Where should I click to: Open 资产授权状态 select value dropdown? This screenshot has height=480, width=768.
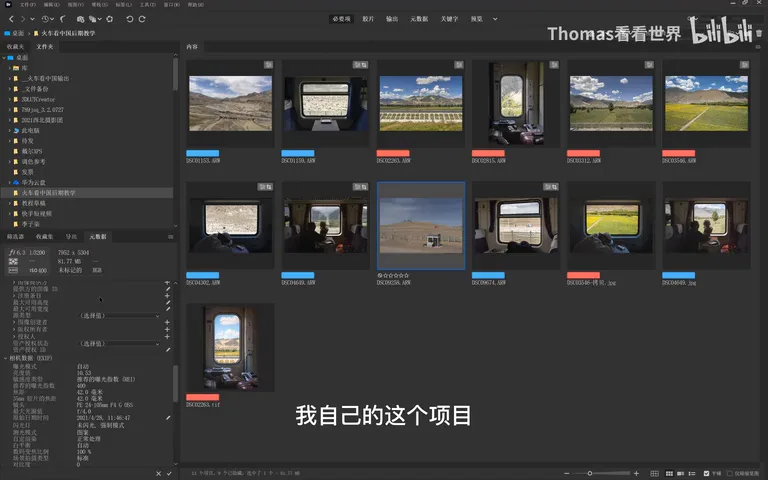pos(119,344)
